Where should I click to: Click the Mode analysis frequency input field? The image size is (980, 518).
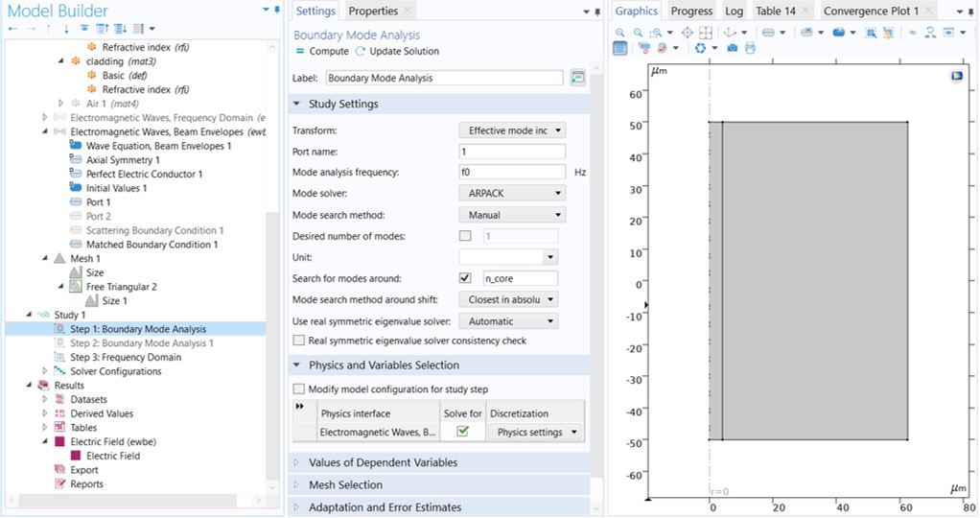point(511,173)
